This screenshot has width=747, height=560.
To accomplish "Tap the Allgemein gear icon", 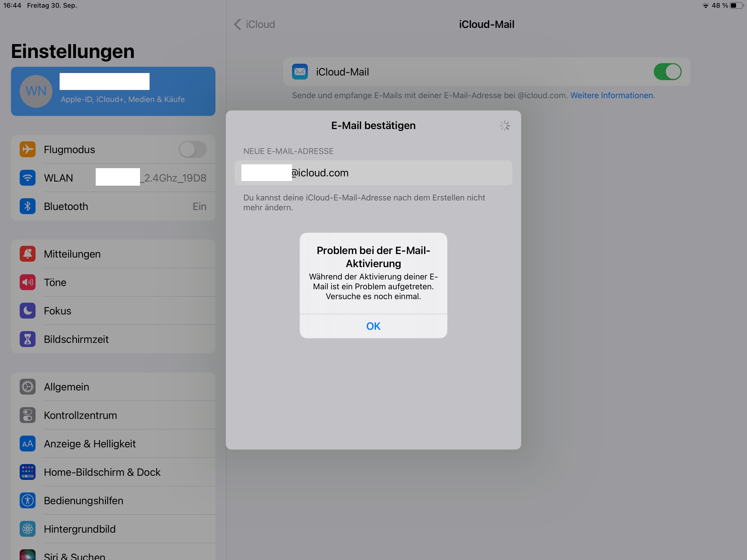I will point(27,387).
